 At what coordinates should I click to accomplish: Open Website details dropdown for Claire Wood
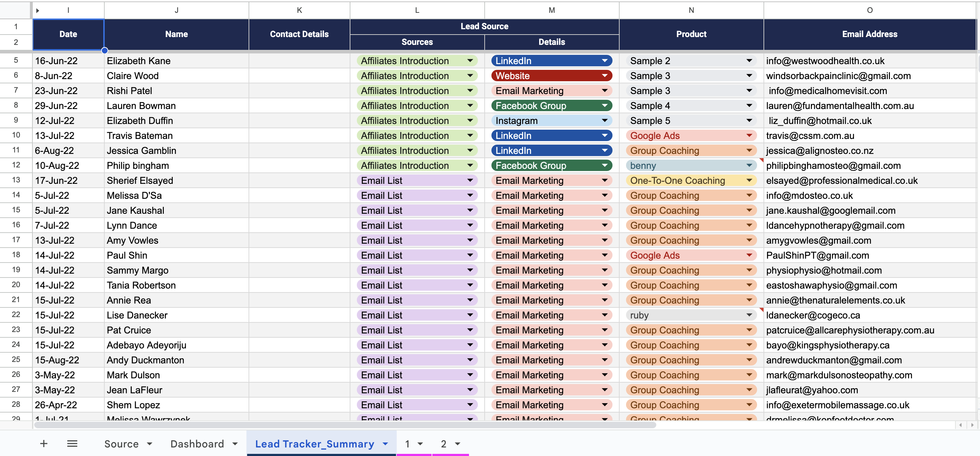(x=605, y=76)
